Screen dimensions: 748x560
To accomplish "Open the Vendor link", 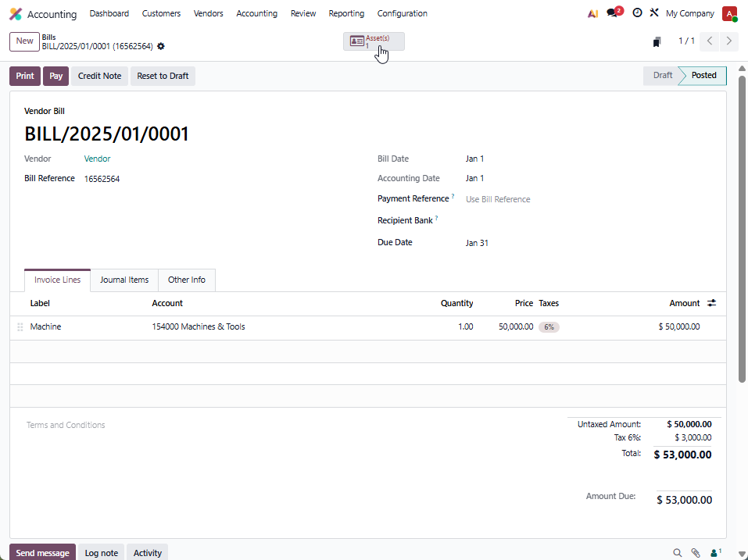I will coord(97,159).
